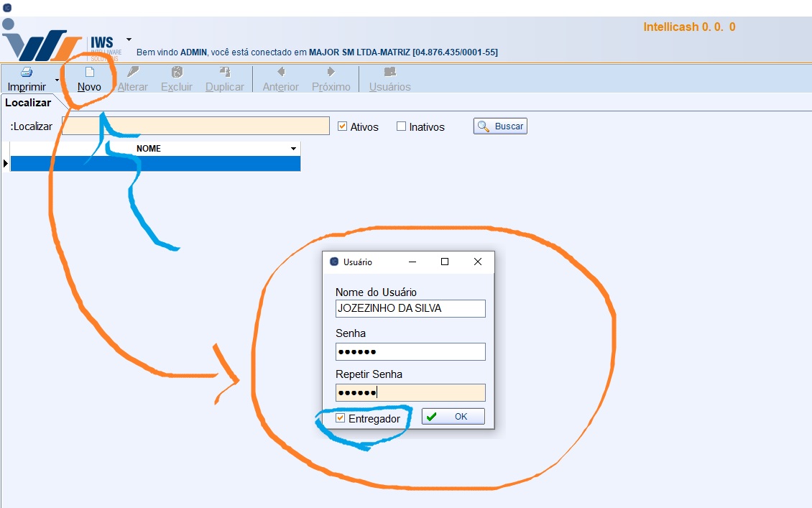Click the Imprimir printer icon
This screenshot has width=812, height=508.
[27, 73]
